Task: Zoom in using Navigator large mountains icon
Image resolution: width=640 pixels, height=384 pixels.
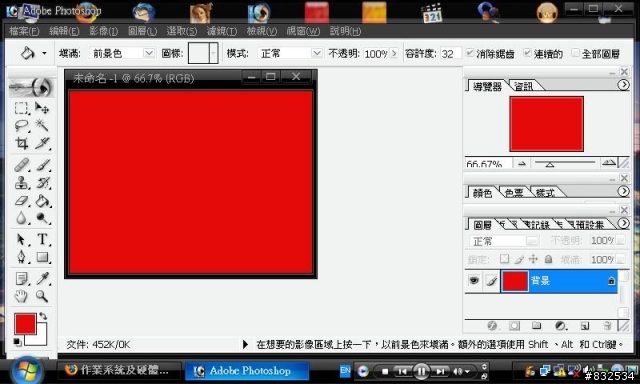Action: pos(609,163)
